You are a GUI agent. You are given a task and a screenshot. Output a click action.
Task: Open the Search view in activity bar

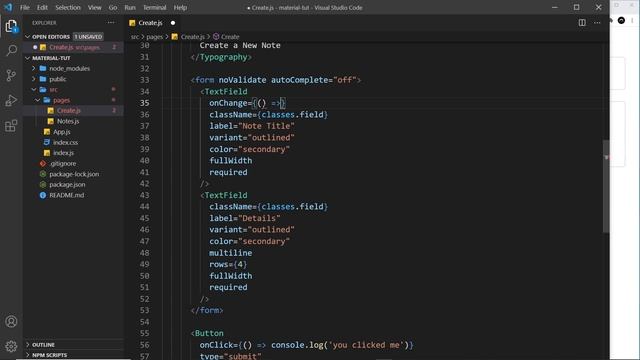tap(11, 51)
